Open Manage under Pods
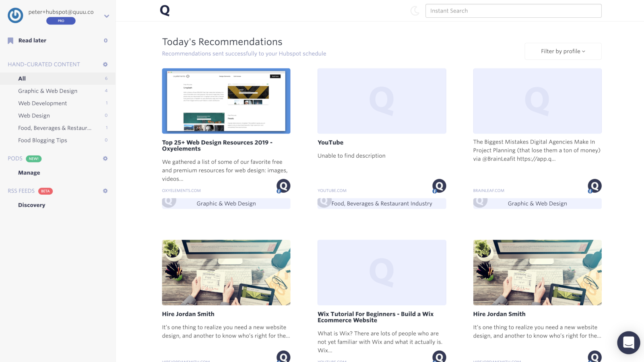Image resolution: width=644 pixels, height=362 pixels. pos(29,173)
